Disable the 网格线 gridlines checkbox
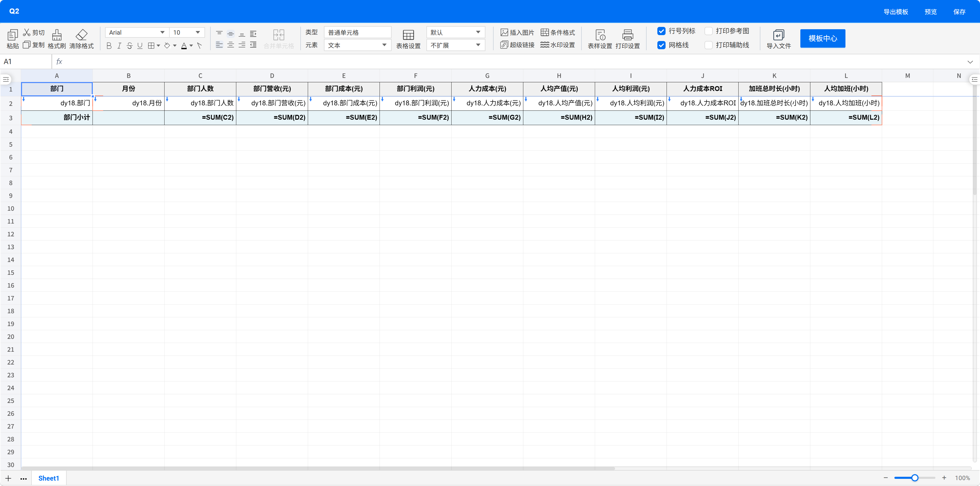Screen dimensions: 980x486 (661, 45)
